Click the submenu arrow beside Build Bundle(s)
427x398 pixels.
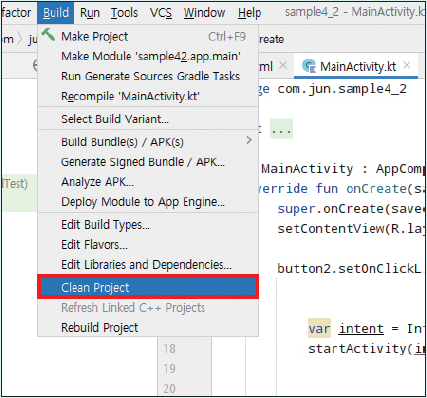[249, 140]
